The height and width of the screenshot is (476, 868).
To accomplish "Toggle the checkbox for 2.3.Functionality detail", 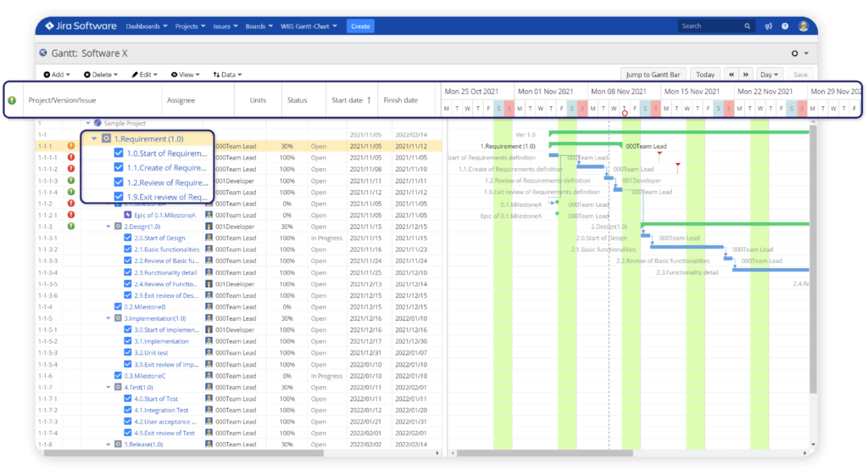I will pyautogui.click(x=128, y=272).
